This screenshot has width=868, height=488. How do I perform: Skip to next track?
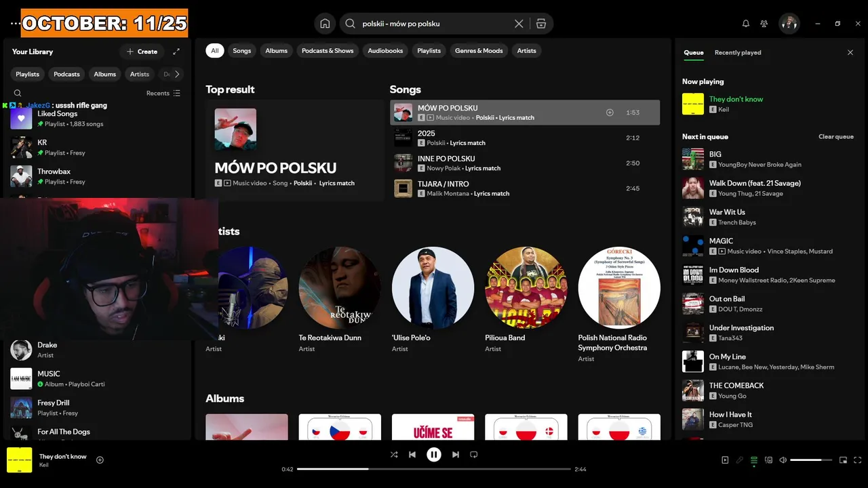tap(456, 455)
